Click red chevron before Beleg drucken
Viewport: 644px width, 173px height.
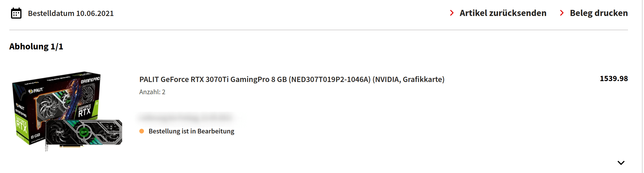point(562,13)
